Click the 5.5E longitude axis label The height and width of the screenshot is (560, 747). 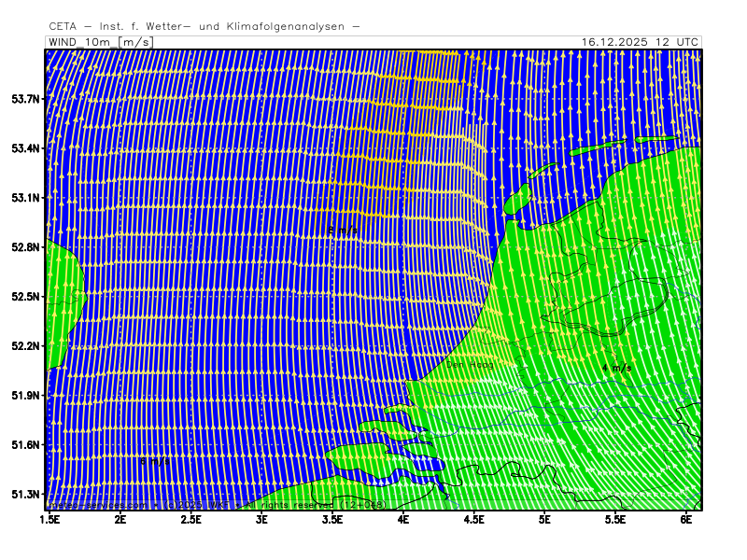tap(615, 519)
